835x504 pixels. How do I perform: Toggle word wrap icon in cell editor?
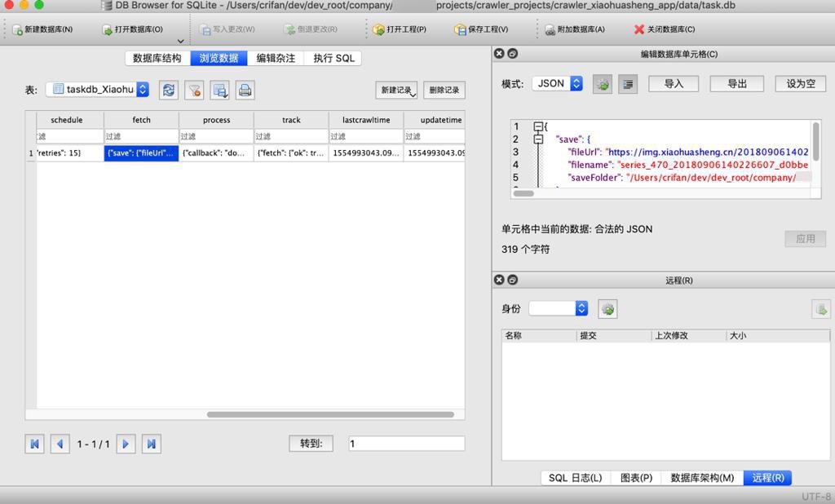tap(628, 84)
